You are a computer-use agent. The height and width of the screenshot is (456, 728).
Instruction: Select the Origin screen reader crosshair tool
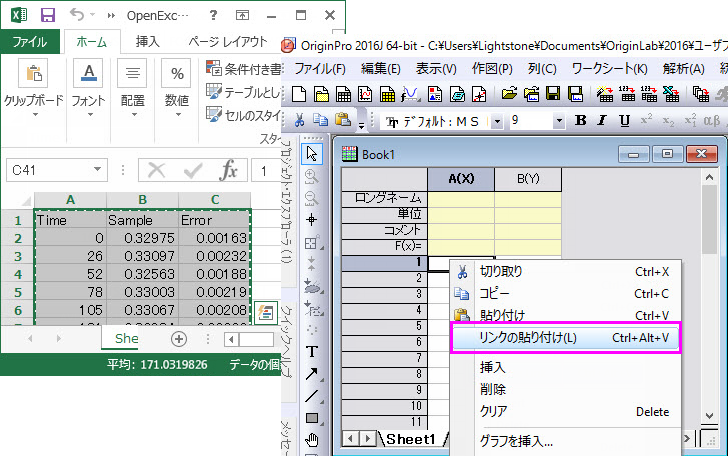pyautogui.click(x=312, y=220)
